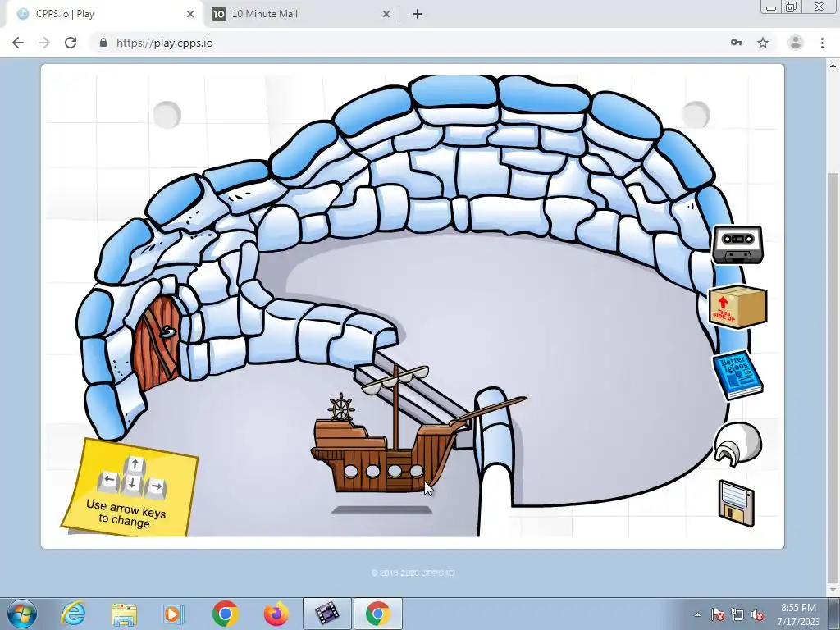Open the Windows Start menu
The image size is (840, 630).
point(22,614)
